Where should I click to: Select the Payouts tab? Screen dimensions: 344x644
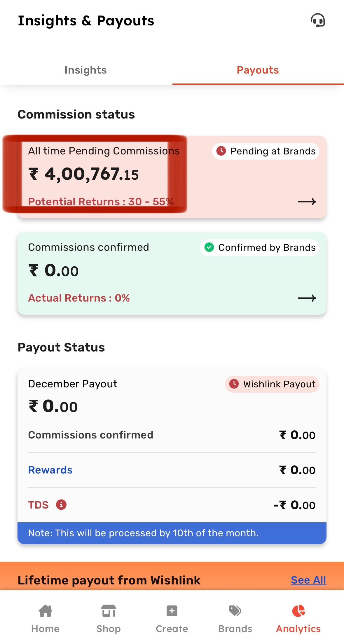(x=258, y=70)
